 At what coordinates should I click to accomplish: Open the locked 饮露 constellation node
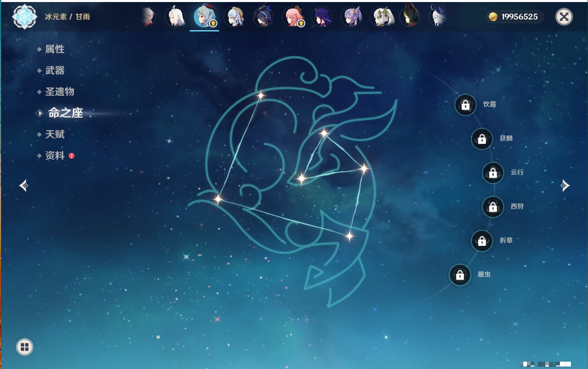coord(465,105)
